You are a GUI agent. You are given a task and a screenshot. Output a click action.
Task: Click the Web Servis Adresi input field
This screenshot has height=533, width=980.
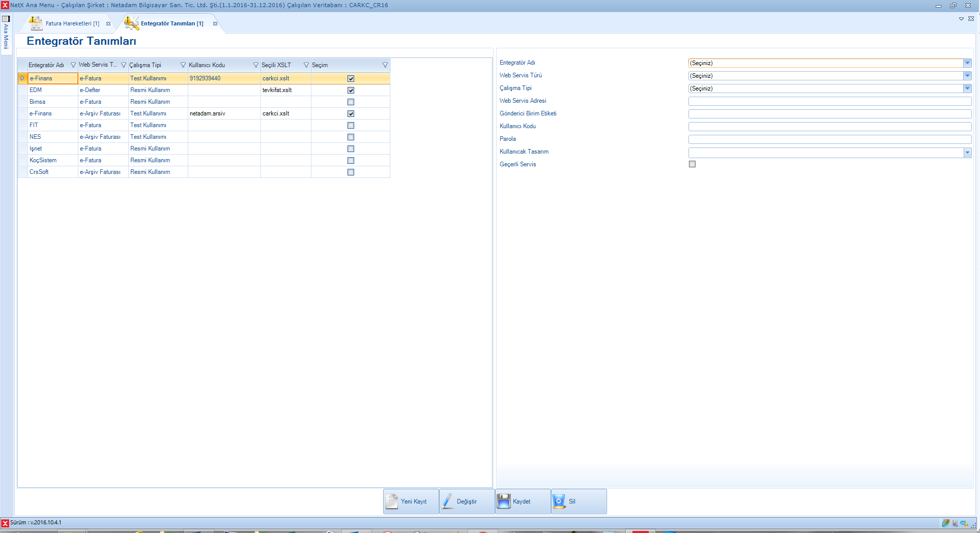829,101
